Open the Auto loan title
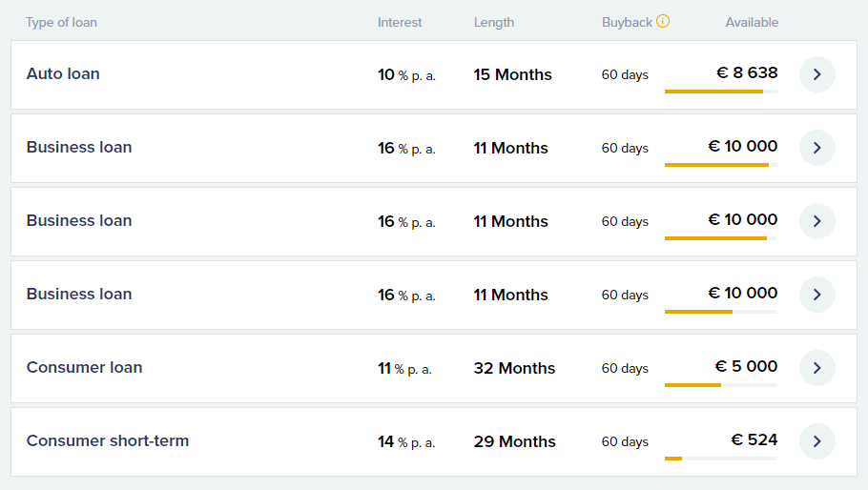 [x=63, y=73]
